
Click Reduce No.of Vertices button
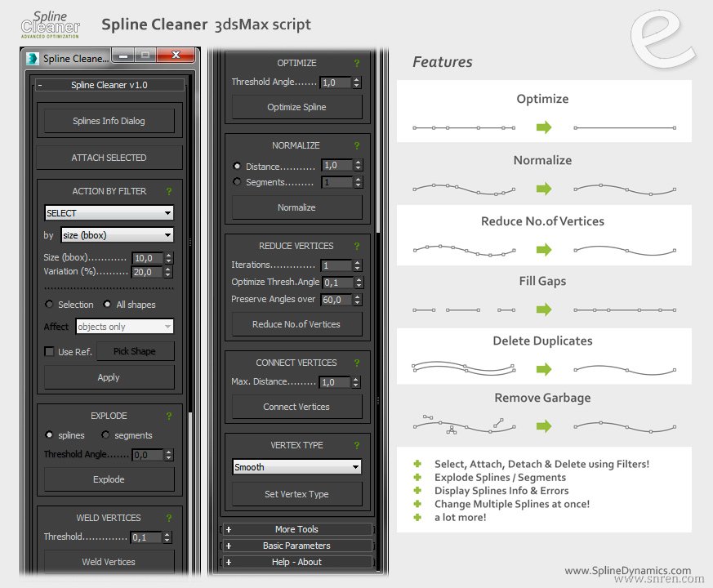point(297,324)
